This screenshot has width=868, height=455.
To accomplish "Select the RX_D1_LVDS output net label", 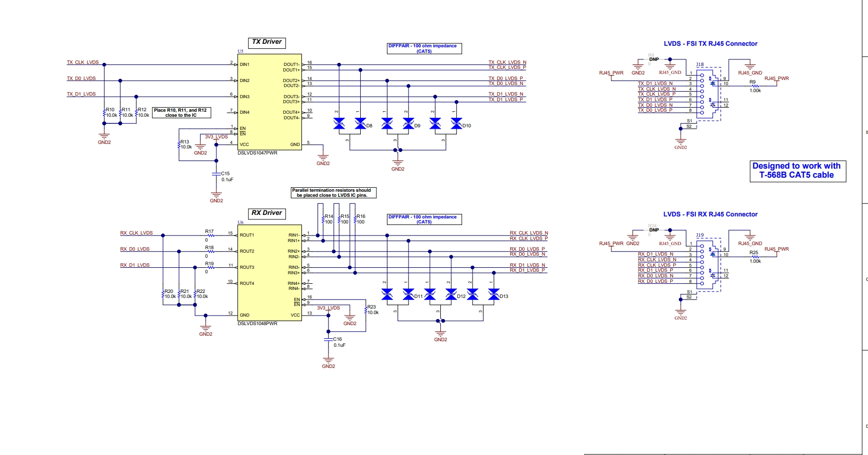I will [135, 265].
